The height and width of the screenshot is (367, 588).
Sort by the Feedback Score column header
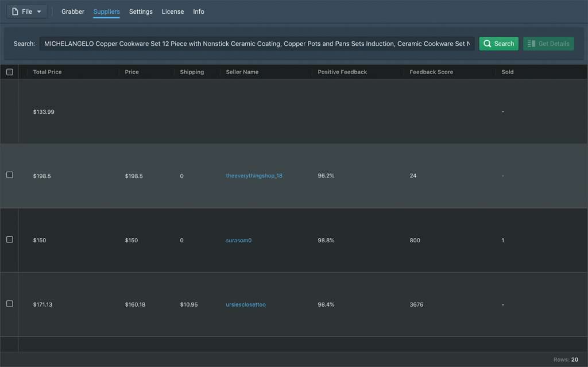click(431, 72)
